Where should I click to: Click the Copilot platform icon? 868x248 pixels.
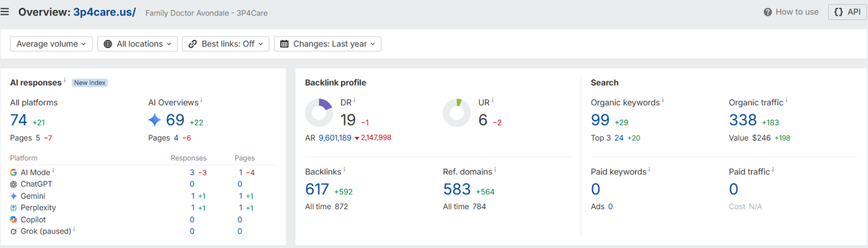click(13, 219)
